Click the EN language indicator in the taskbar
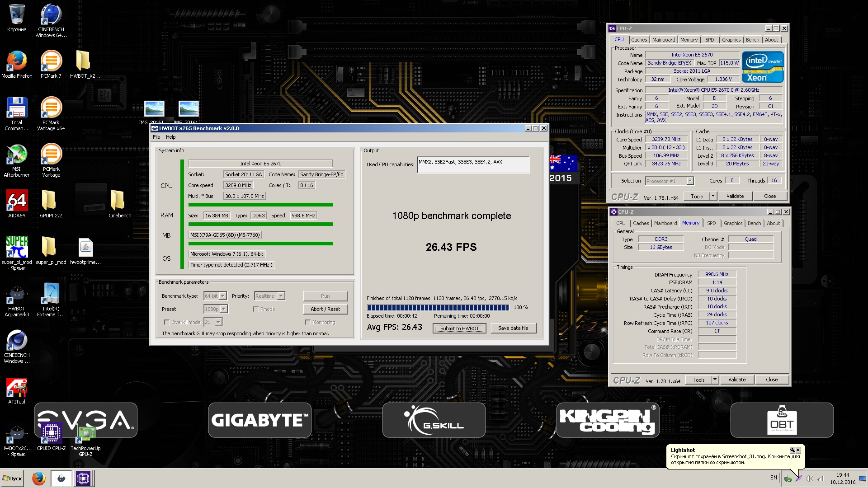The image size is (868, 488). click(x=774, y=478)
